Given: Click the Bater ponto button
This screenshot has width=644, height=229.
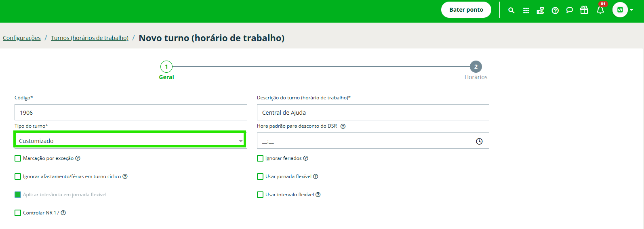Looking at the screenshot, I should pyautogui.click(x=466, y=10).
